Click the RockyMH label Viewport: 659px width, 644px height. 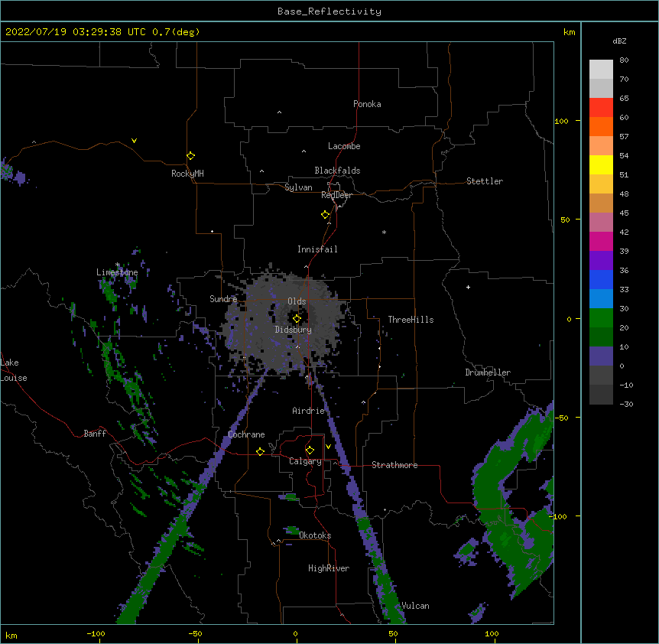point(187,174)
